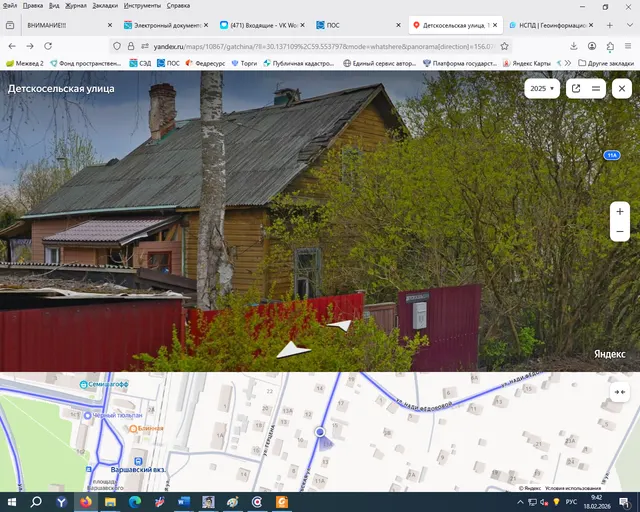
Task: Open the Firefox account icon
Action: tap(592, 46)
